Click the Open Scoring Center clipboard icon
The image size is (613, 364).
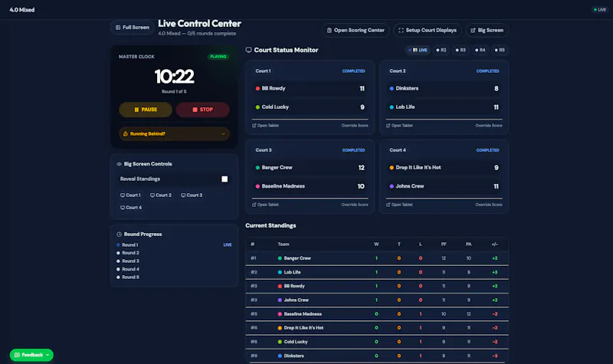click(329, 30)
